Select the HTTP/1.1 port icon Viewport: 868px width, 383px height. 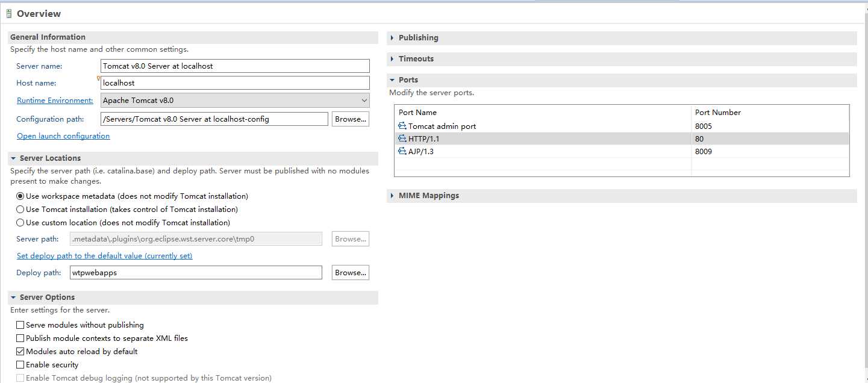coord(402,139)
